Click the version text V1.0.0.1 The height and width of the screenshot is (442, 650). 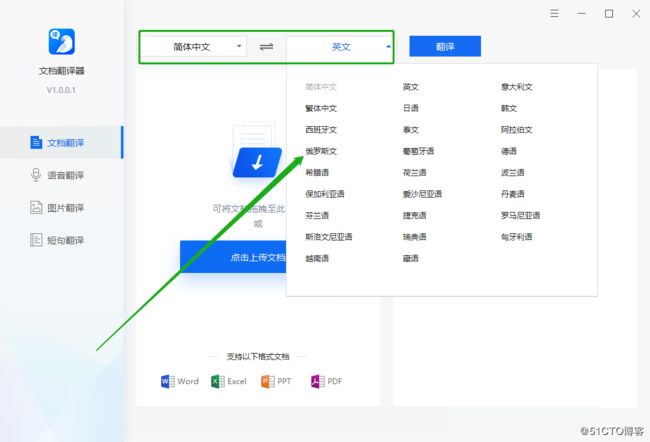pos(61,90)
